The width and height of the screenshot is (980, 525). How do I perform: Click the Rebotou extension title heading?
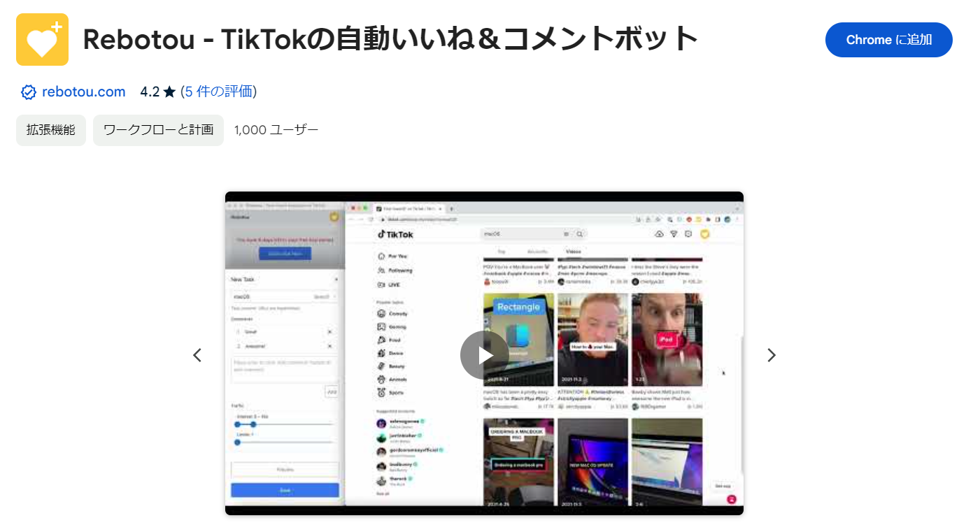pos(390,40)
